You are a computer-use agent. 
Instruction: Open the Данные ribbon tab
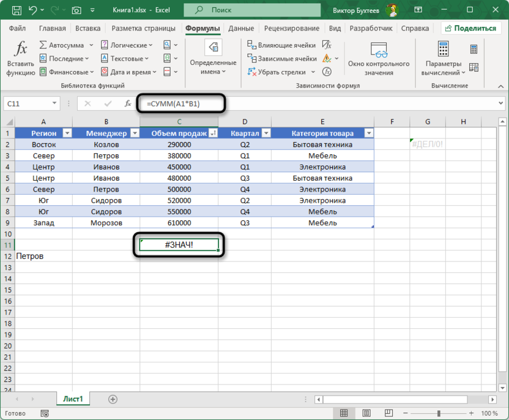(241, 28)
